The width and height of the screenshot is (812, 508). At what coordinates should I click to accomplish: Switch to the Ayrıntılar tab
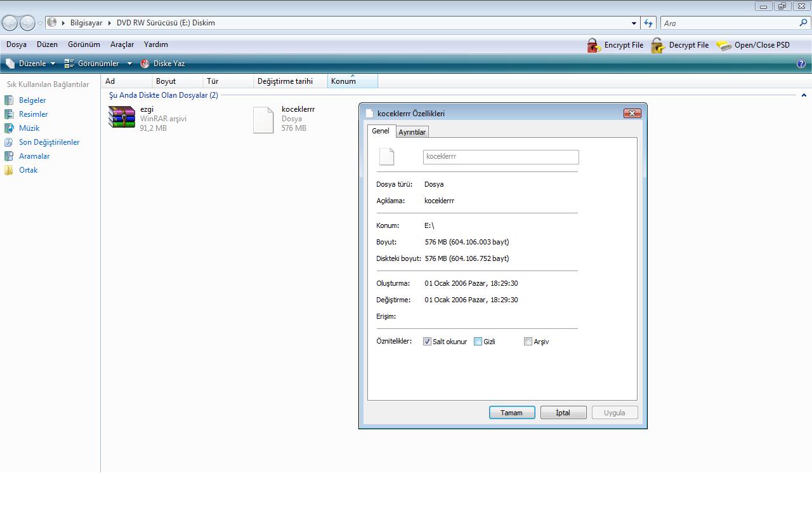click(412, 132)
